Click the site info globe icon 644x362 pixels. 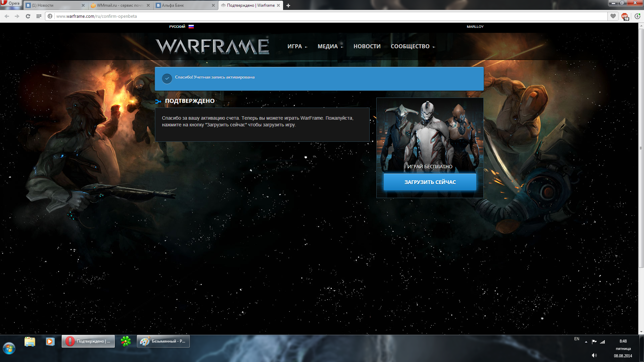pos(50,16)
